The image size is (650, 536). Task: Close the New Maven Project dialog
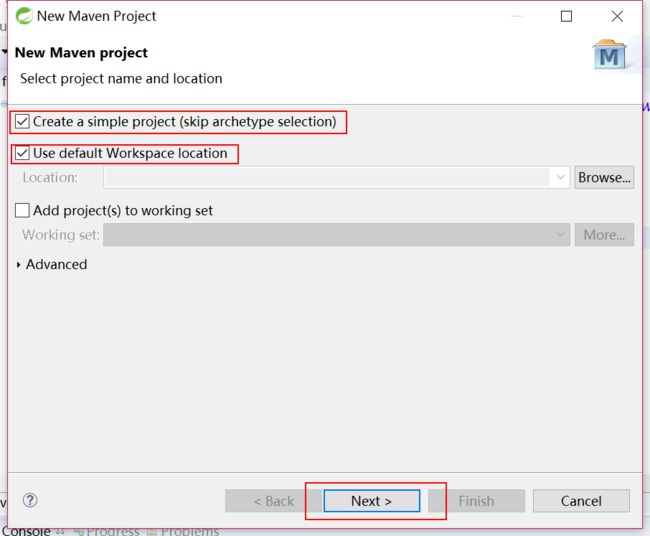click(617, 16)
